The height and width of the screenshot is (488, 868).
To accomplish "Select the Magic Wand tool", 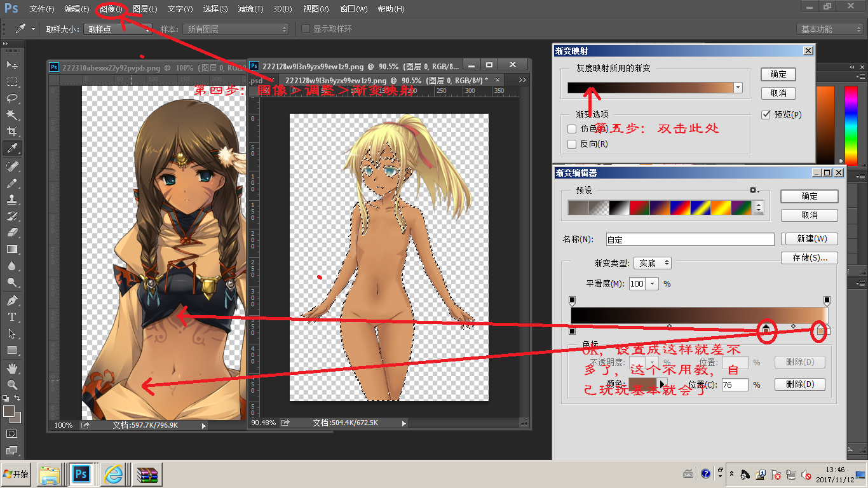I will [12, 114].
